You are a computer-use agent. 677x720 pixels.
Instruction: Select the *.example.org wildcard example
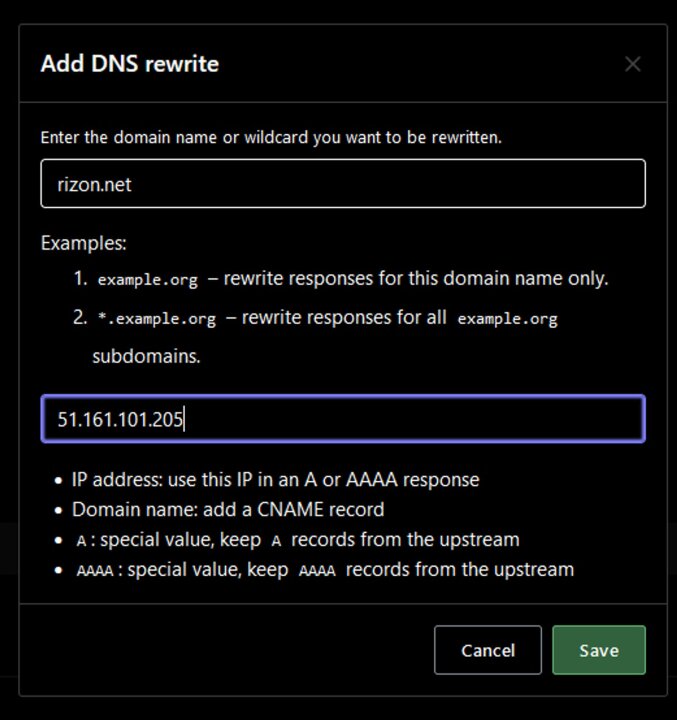pyautogui.click(x=157, y=318)
